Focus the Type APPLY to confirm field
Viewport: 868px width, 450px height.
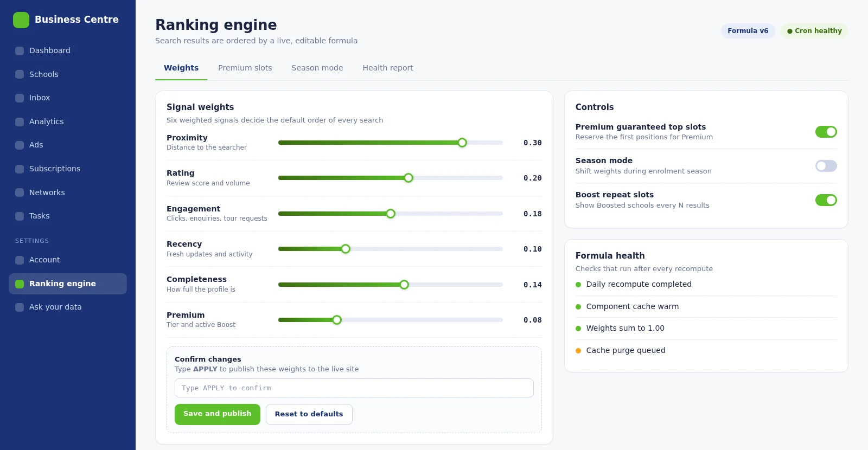354,388
